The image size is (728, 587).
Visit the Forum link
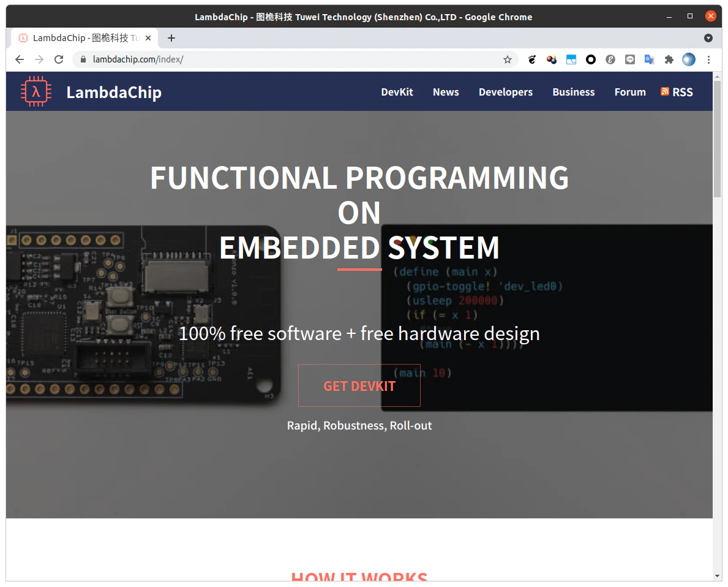click(x=630, y=92)
